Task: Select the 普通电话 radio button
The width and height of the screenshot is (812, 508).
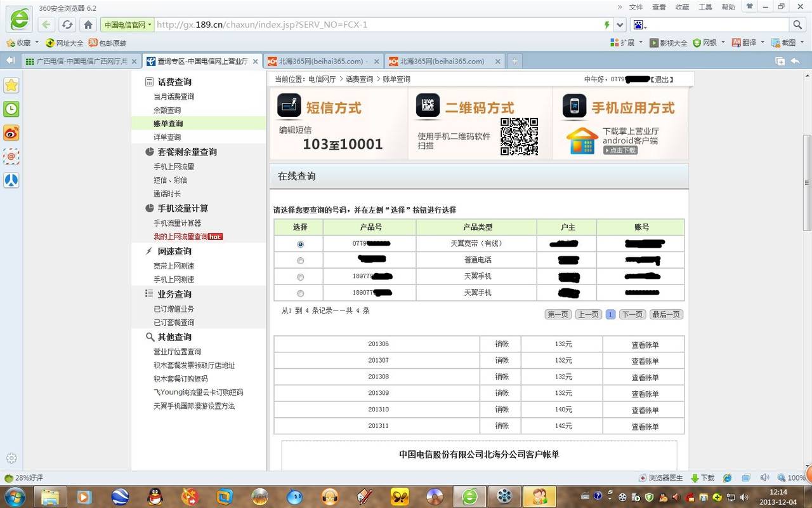Action: tap(300, 260)
